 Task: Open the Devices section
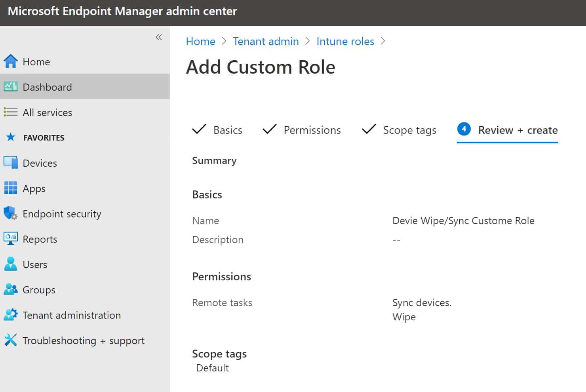[40, 163]
